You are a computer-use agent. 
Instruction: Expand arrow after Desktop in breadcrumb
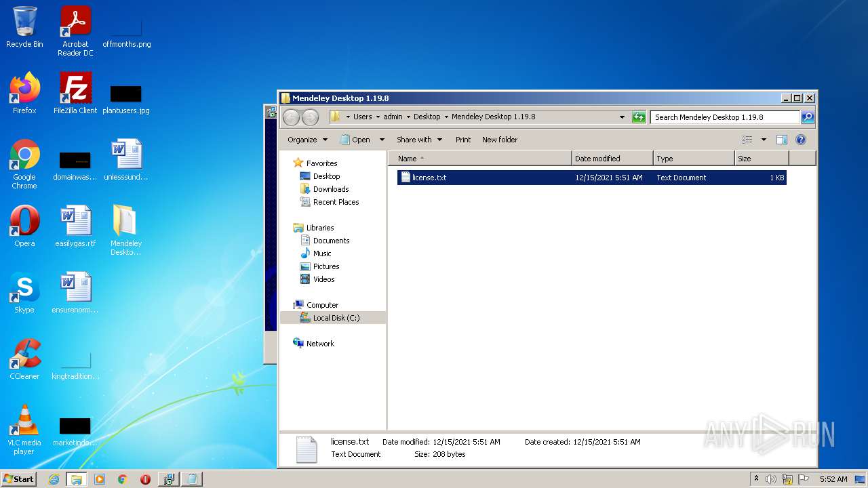[446, 117]
